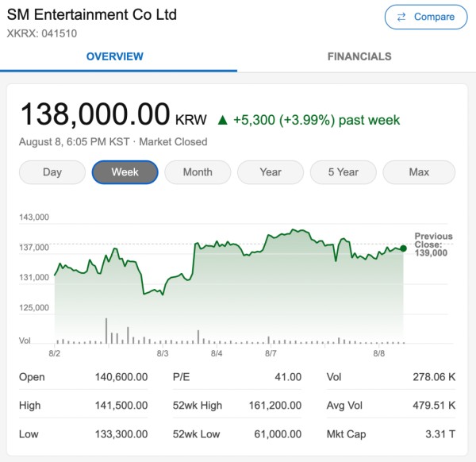Click the green up-triangle change indicator
This screenshot has width=476, height=462.
pyautogui.click(x=222, y=121)
